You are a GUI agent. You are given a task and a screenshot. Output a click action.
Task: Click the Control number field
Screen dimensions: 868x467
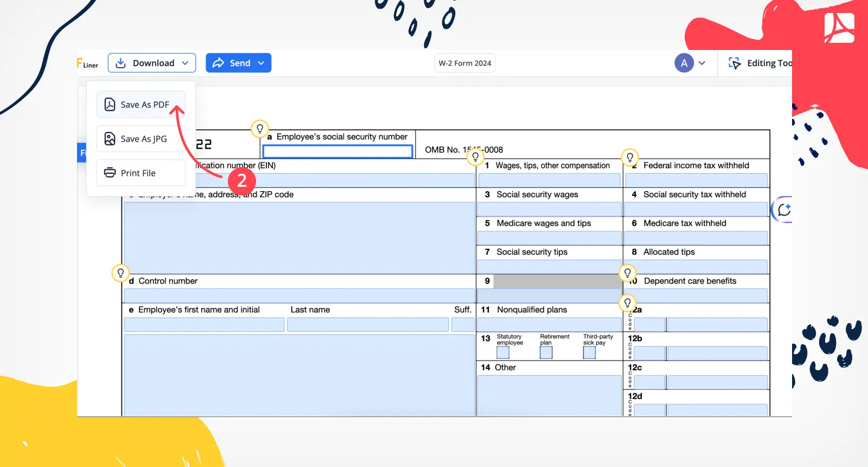[x=299, y=295]
